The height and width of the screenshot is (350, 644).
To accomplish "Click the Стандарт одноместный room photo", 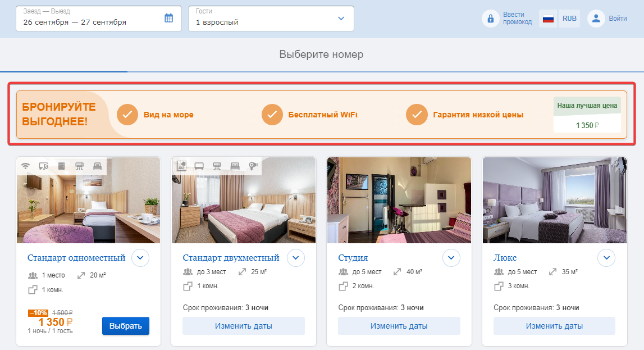I will [88, 200].
